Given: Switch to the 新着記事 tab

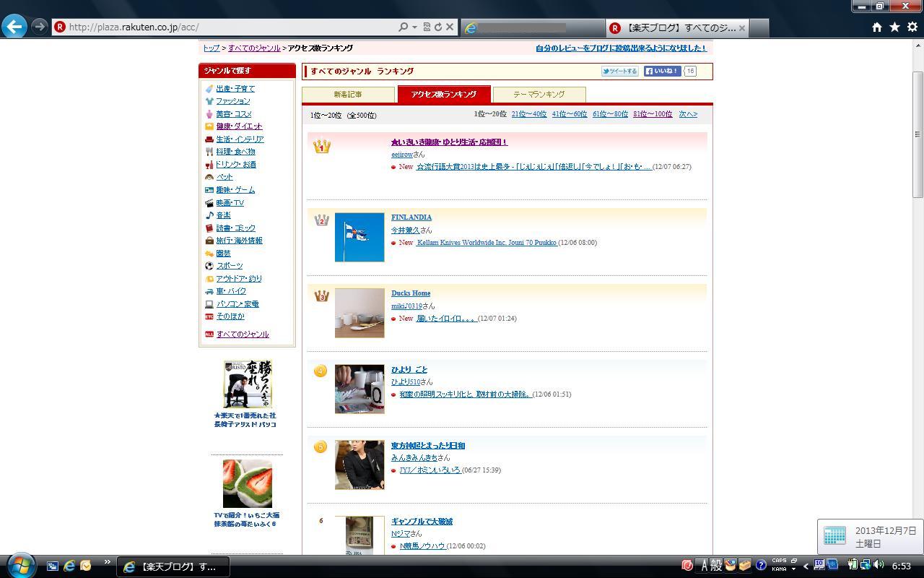Looking at the screenshot, I should point(348,95).
